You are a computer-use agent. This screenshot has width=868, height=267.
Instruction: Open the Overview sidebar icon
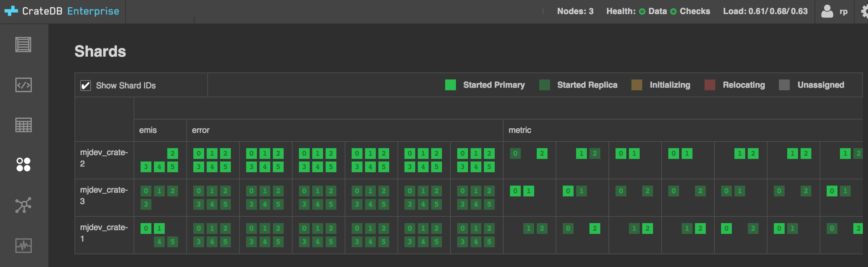(x=23, y=44)
